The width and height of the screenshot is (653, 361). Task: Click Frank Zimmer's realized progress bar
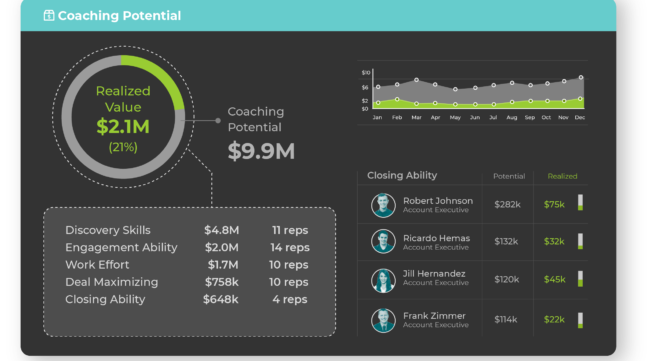(580, 320)
